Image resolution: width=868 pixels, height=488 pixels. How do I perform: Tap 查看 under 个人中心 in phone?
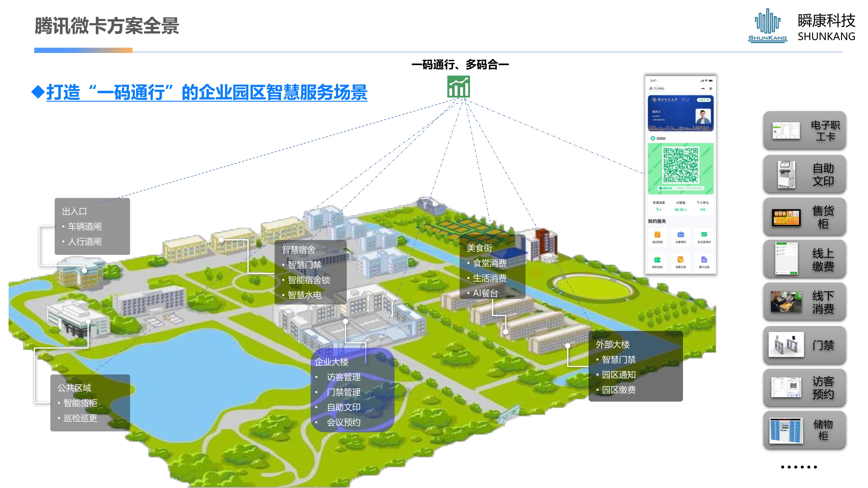(703, 210)
